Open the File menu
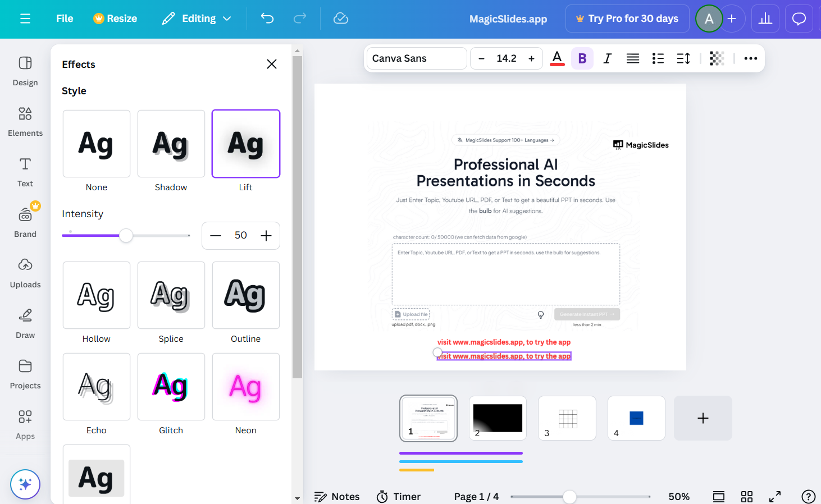 65,19
